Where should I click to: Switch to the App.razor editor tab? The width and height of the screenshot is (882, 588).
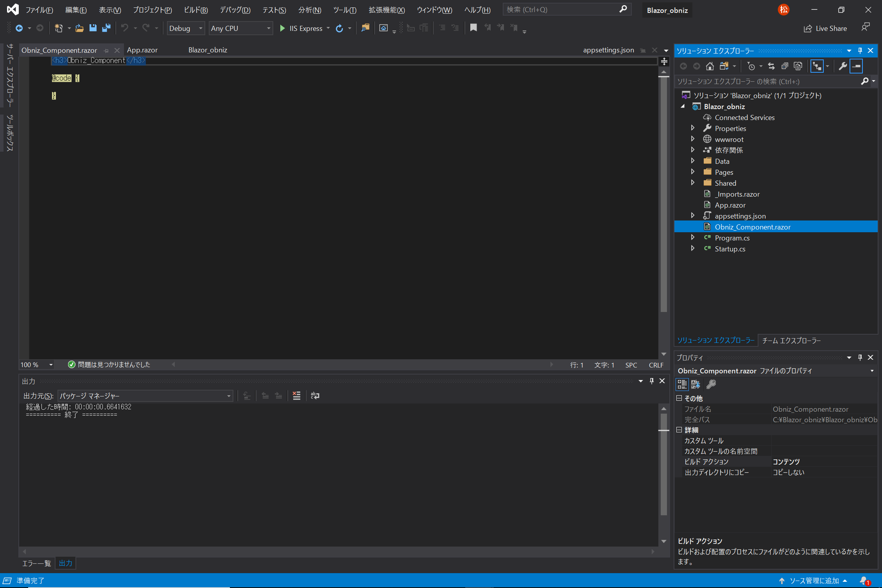click(x=142, y=50)
